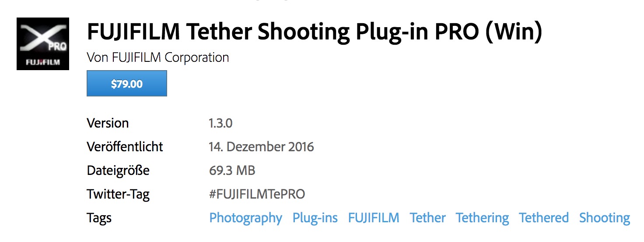The image size is (644, 242).
Task: Click the version number 1.3.0
Action: point(221,123)
